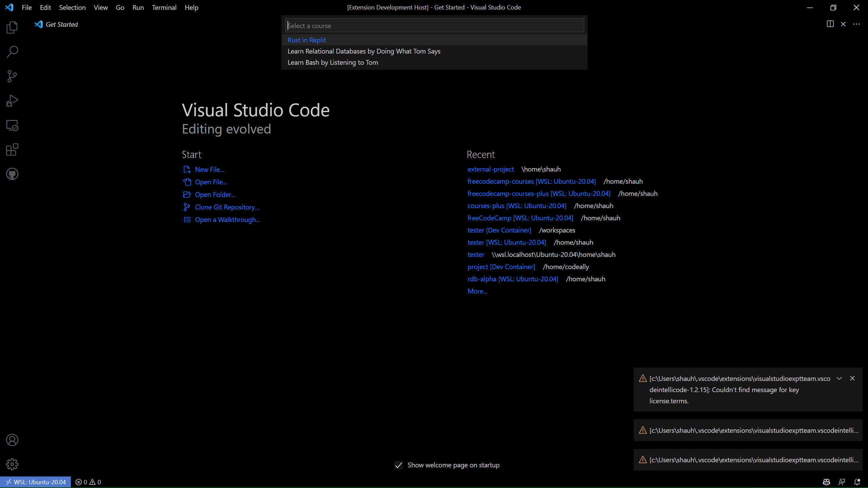This screenshot has height=488, width=868.
Task: Open the Extensions marketplace icon
Action: [x=12, y=149]
